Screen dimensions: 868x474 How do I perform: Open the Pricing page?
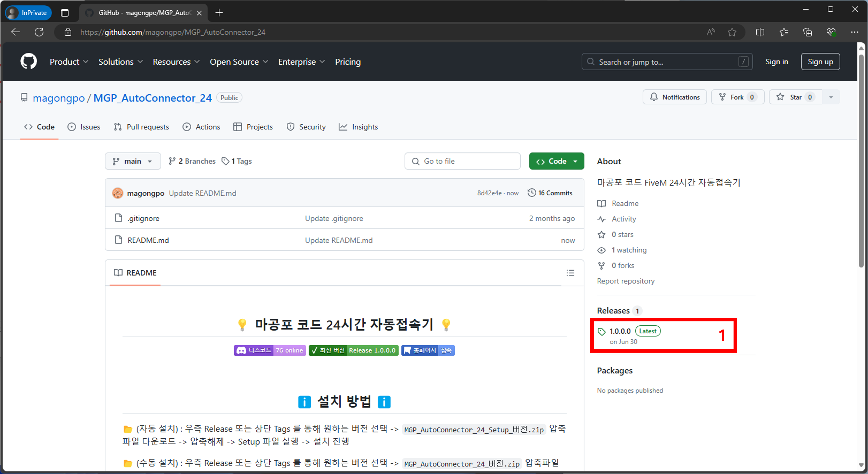point(348,62)
